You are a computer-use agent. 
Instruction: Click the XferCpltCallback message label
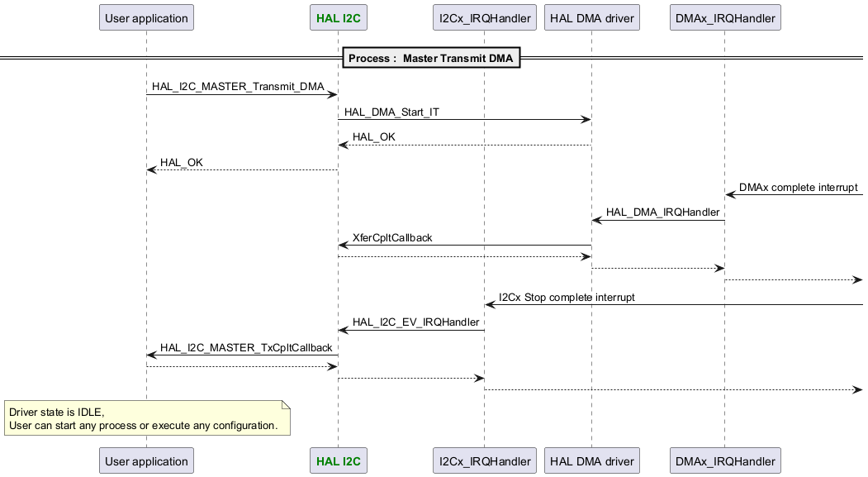pyautogui.click(x=392, y=237)
